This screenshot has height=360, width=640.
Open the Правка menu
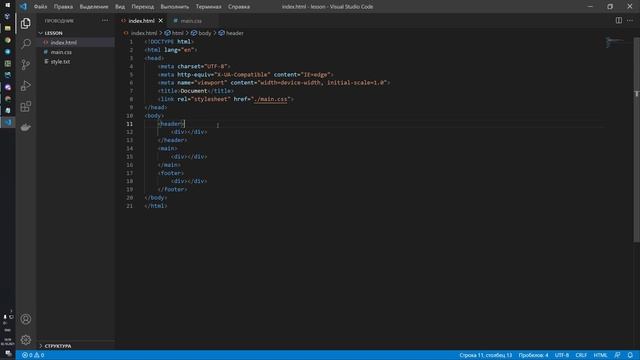click(x=63, y=7)
